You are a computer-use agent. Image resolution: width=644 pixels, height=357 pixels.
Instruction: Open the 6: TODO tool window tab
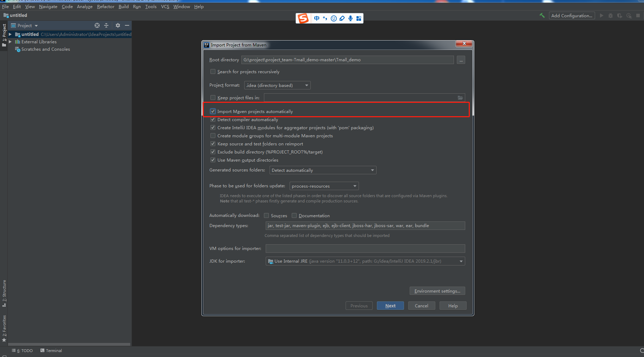coord(22,351)
